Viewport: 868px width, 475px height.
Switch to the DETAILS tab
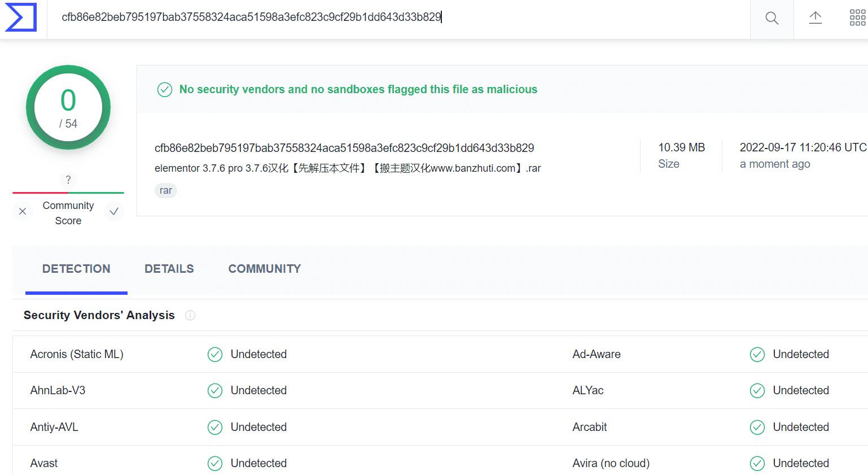169,269
